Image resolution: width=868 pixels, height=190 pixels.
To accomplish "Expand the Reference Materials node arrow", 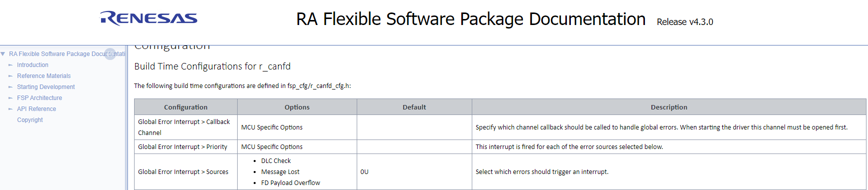I will pyautogui.click(x=11, y=76).
